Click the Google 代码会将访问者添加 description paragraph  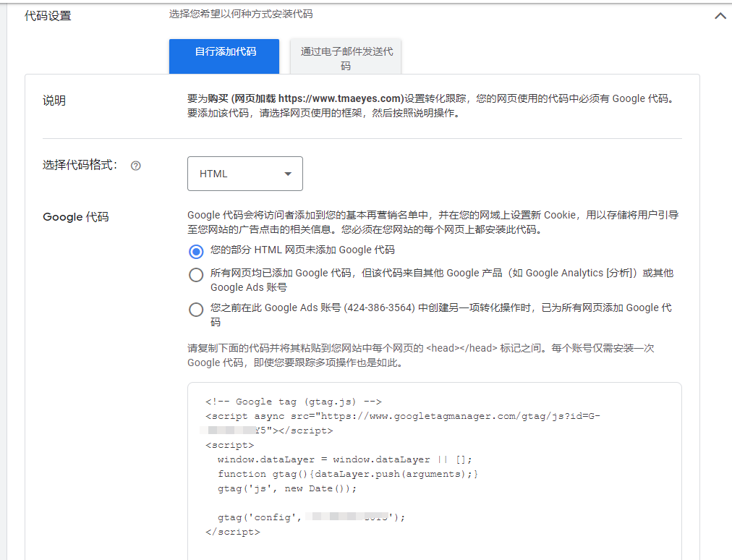click(x=433, y=222)
